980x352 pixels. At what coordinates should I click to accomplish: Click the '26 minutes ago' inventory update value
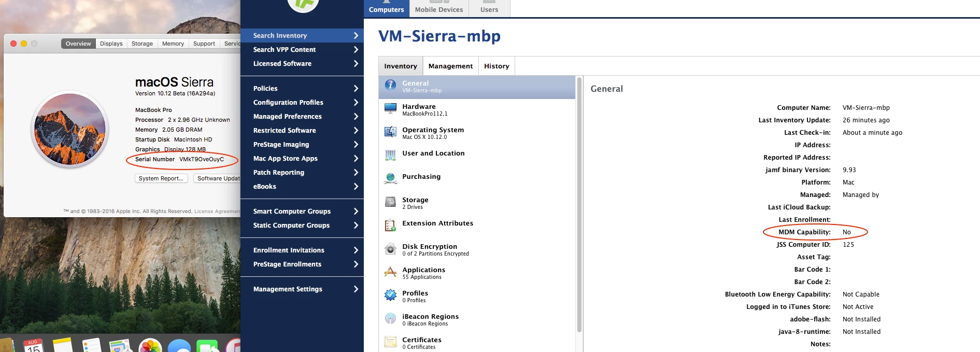click(x=866, y=120)
